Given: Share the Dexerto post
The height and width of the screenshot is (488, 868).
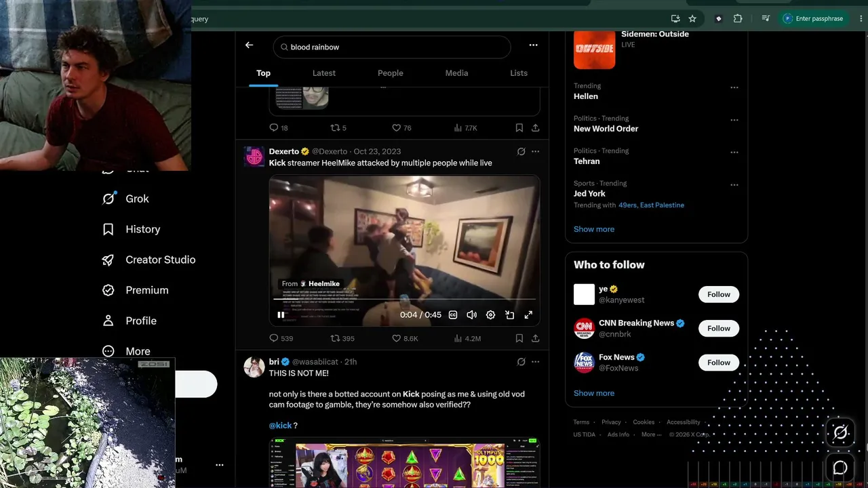Looking at the screenshot, I should point(535,338).
